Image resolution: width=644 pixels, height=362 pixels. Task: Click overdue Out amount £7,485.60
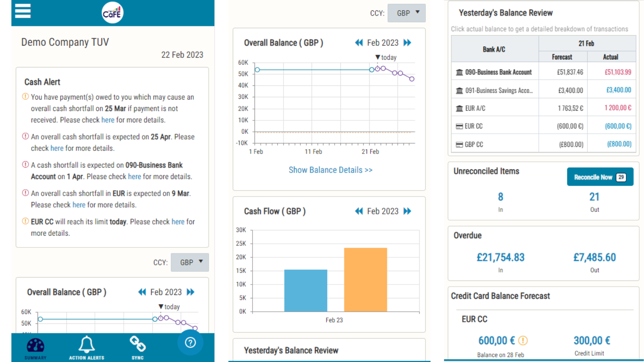[594, 257]
